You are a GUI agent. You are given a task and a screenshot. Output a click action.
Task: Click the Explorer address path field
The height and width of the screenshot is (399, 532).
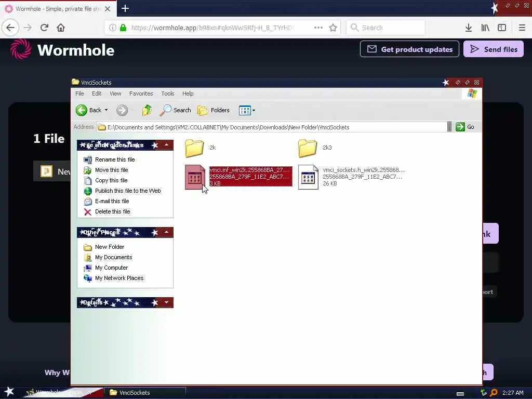[272, 127]
